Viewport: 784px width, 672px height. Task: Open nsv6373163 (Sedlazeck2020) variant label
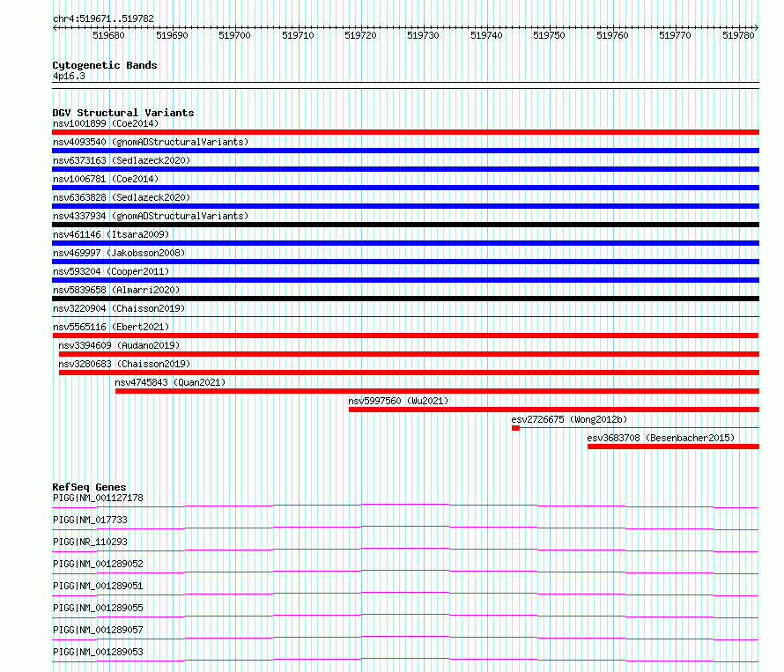122,160
